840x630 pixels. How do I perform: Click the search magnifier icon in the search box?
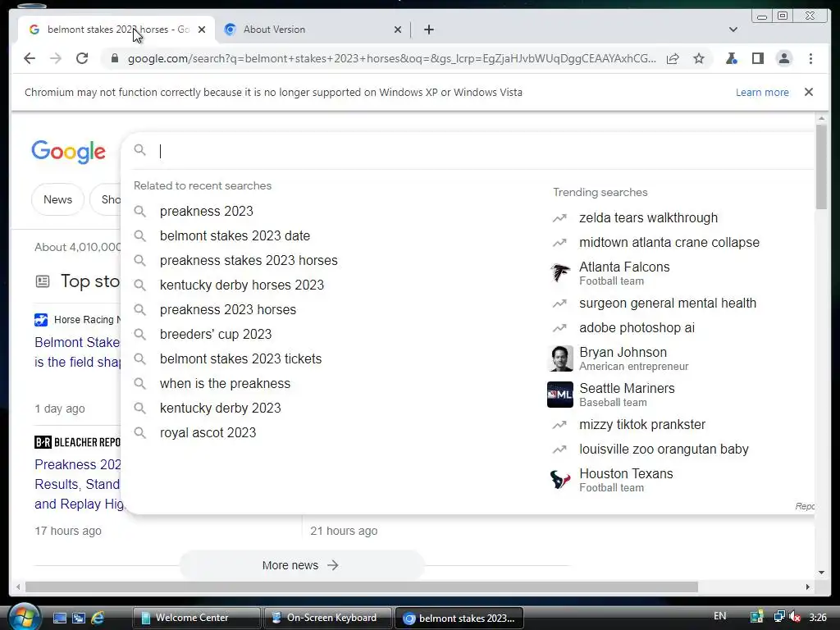click(x=139, y=150)
